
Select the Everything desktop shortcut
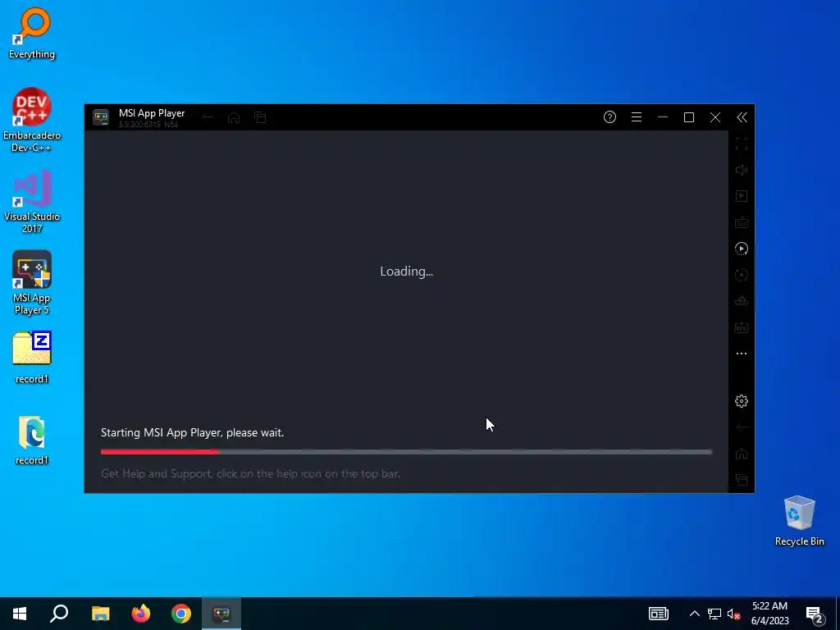pos(32,33)
